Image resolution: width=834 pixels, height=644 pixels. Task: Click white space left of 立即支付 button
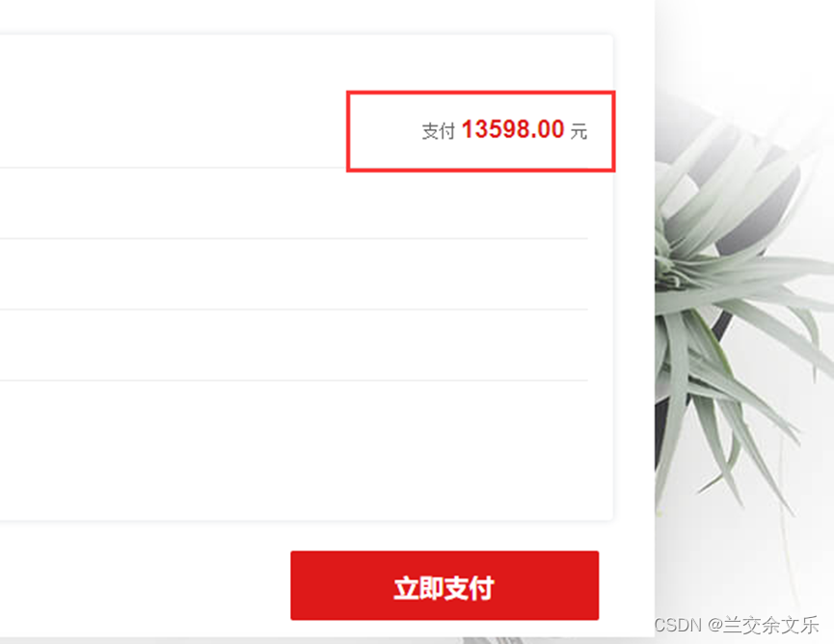pos(145,585)
